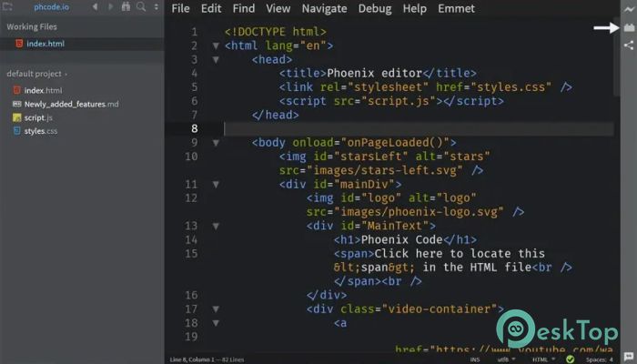The image size is (637, 364).
Task: Collapse the body tag on line 9
Action: pos(216,143)
